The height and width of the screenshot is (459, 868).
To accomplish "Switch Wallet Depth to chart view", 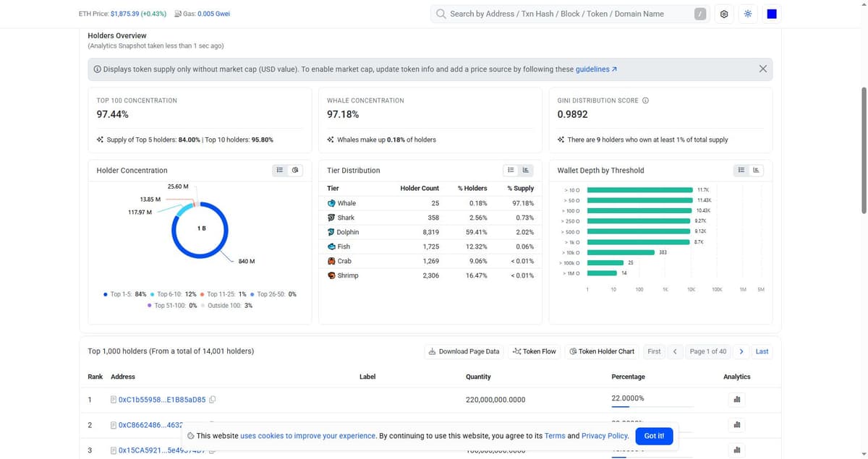I will click(x=757, y=171).
